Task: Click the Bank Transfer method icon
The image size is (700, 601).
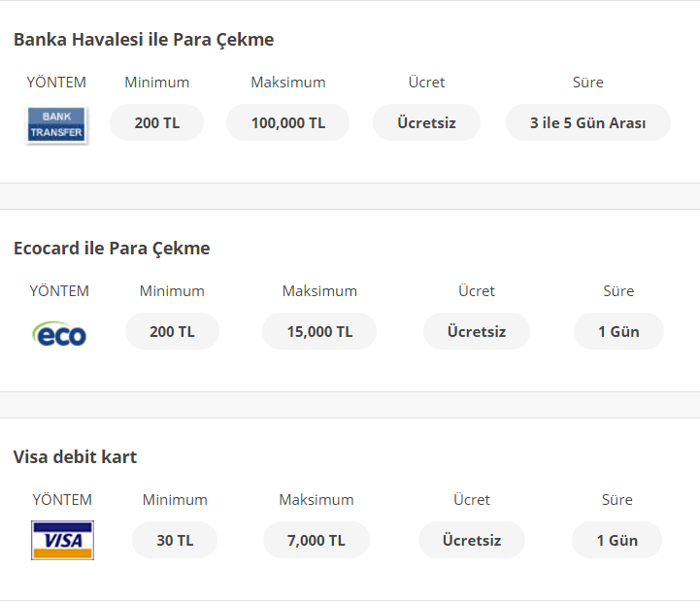Action: 56,125
